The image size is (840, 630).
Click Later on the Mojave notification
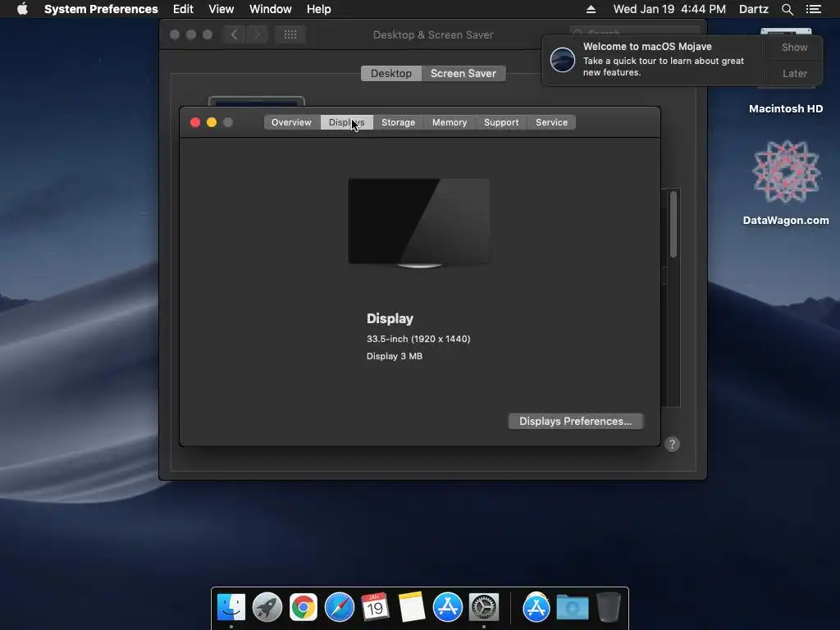click(794, 73)
